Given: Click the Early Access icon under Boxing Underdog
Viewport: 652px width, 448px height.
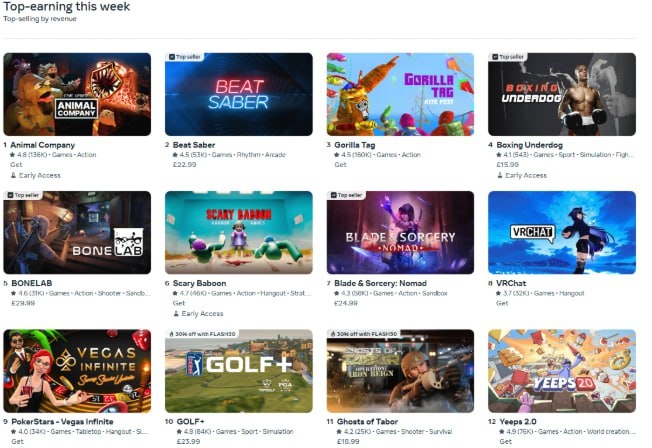Looking at the screenshot, I should 499,176.
